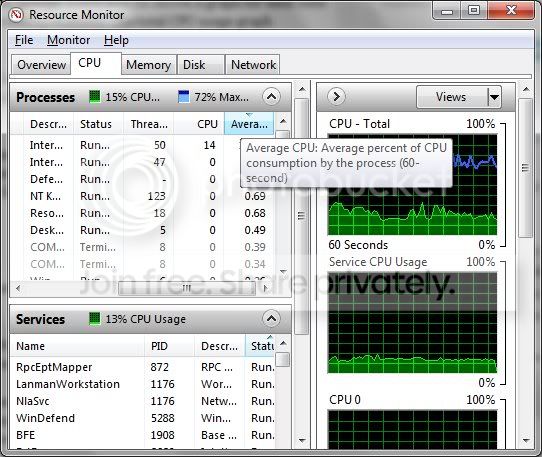
Task: Click the Processes horizontal scroll right arrow
Action: [265, 288]
